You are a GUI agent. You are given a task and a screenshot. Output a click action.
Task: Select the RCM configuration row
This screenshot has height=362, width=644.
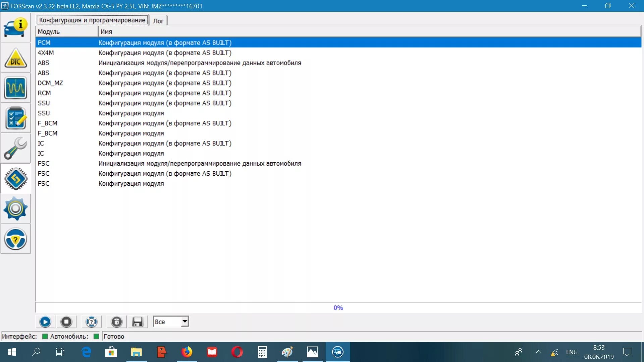(x=338, y=93)
